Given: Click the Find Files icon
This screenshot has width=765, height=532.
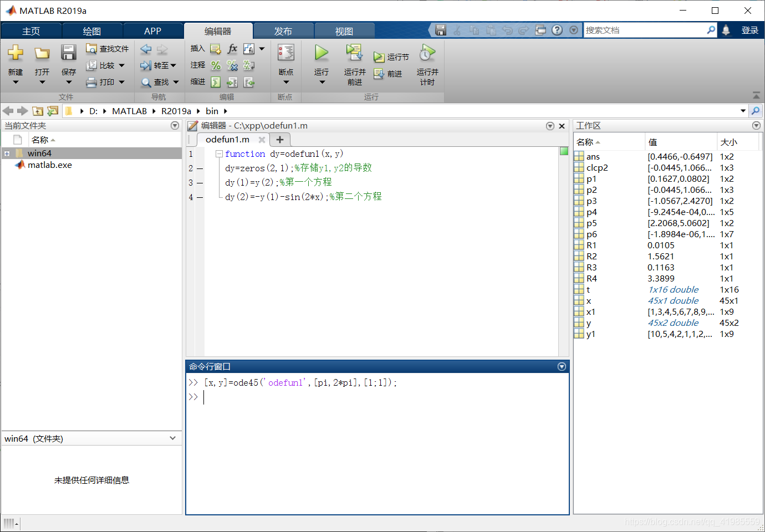Looking at the screenshot, I should pyautogui.click(x=91, y=49).
